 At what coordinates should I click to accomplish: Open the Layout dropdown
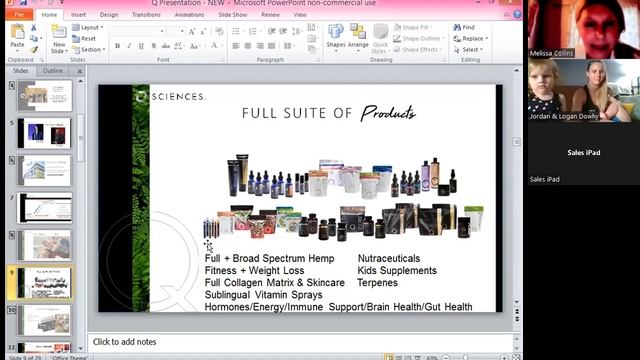[88, 27]
